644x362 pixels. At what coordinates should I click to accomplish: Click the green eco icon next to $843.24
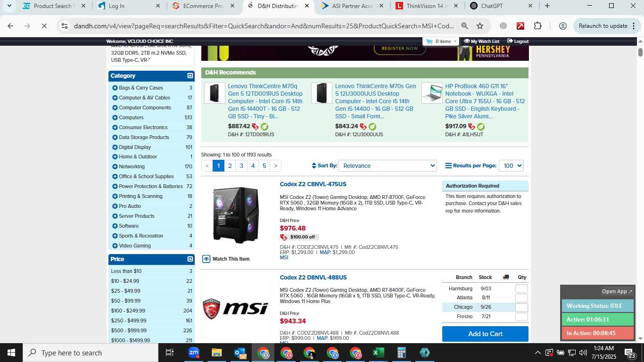coord(372,127)
